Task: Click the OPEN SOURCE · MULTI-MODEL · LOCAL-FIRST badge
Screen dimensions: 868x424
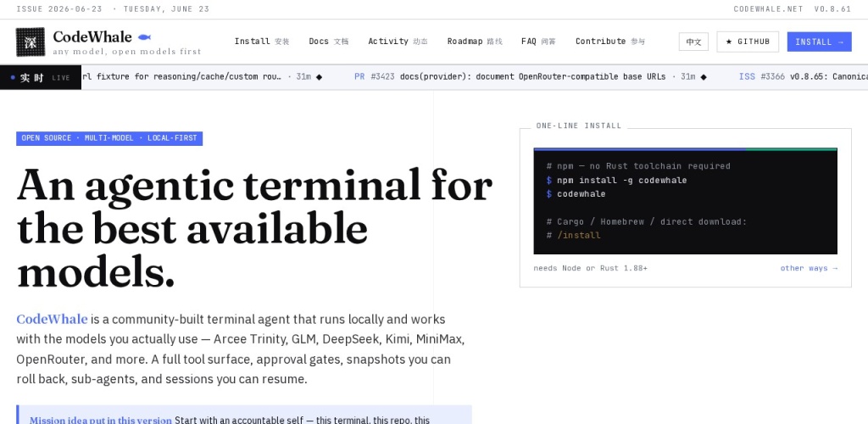Action: click(x=109, y=138)
